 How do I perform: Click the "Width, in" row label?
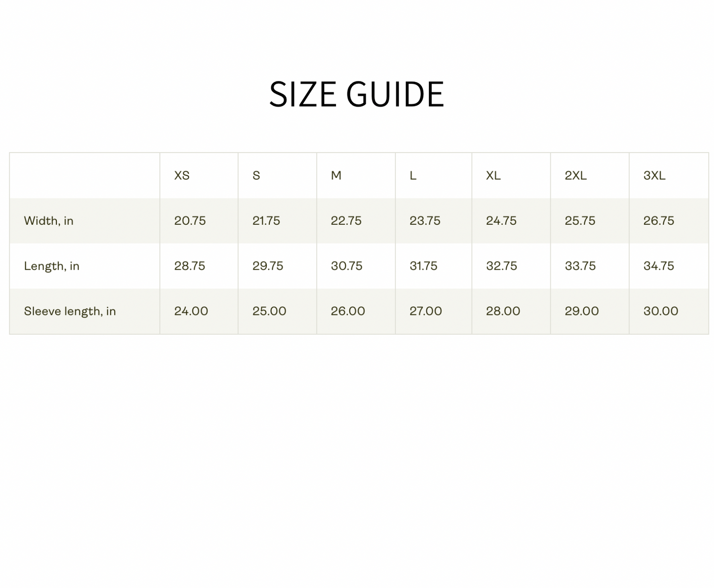pos(48,221)
